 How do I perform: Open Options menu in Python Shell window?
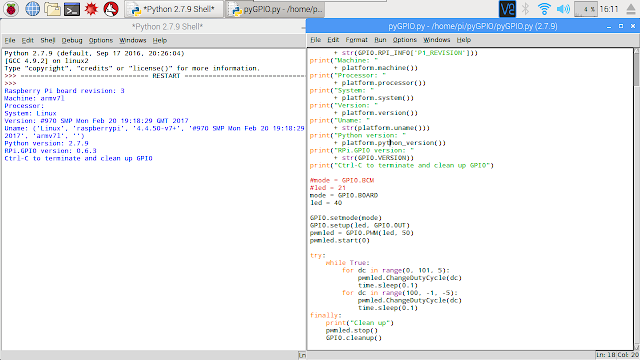(x=100, y=40)
